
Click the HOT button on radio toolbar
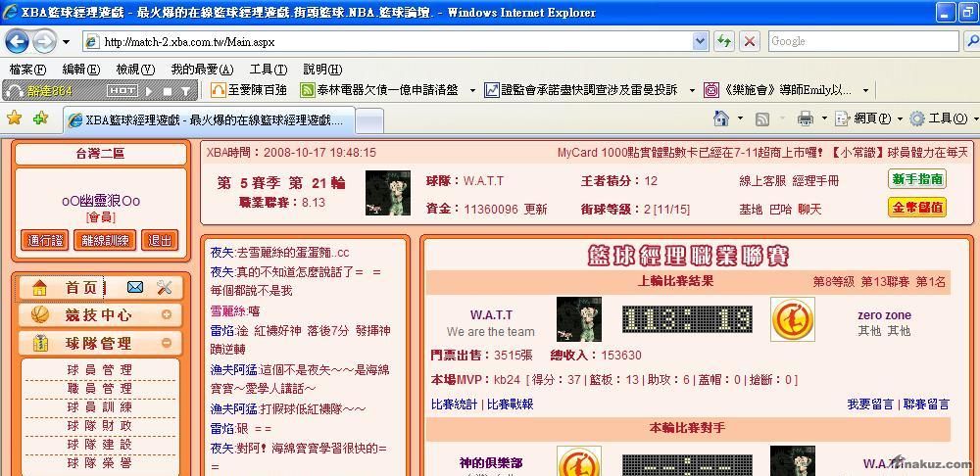click(122, 90)
